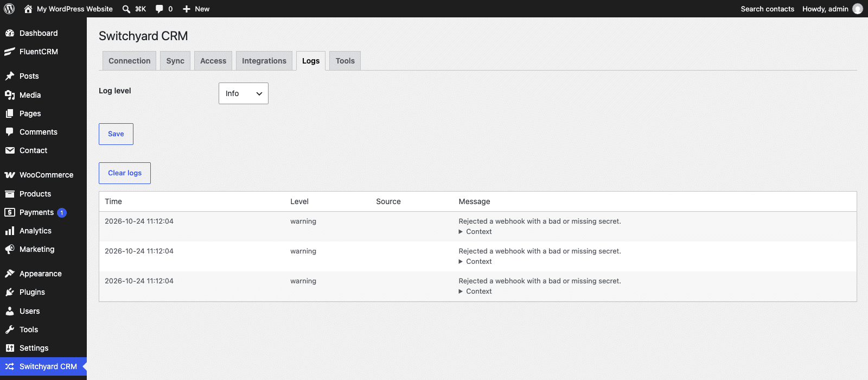Expand Context of first warning log row
The image size is (868, 380).
point(475,232)
